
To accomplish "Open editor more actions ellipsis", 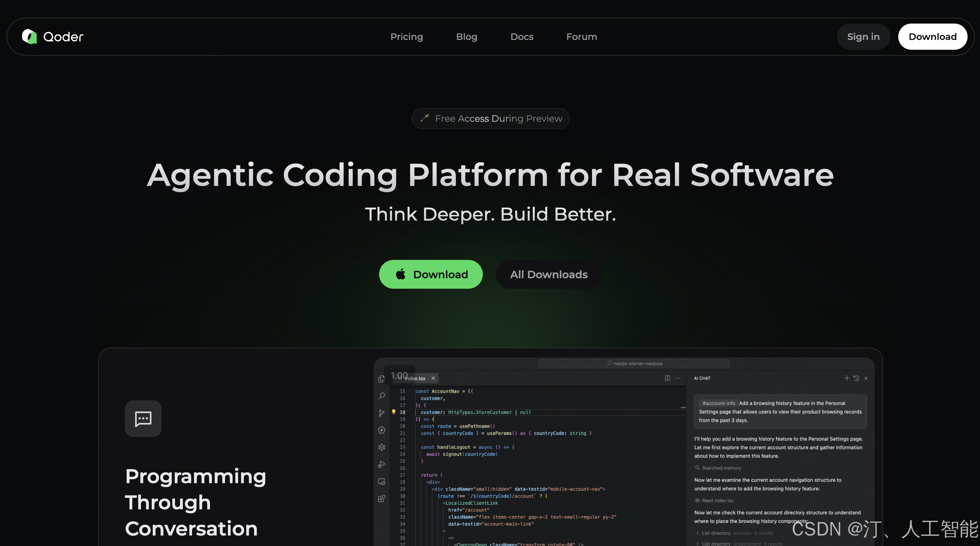I will (x=677, y=378).
